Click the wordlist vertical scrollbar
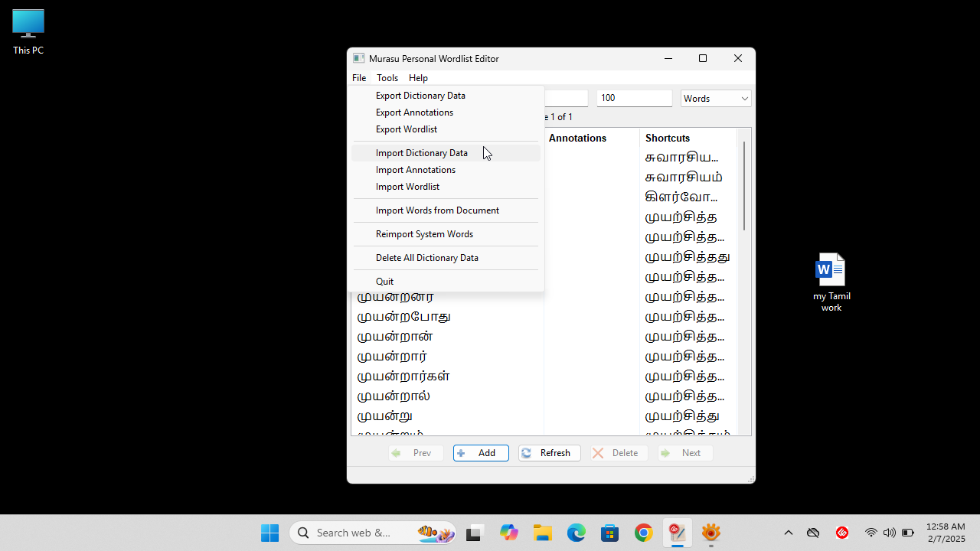Screen dimensions: 980x551 tap(743, 186)
